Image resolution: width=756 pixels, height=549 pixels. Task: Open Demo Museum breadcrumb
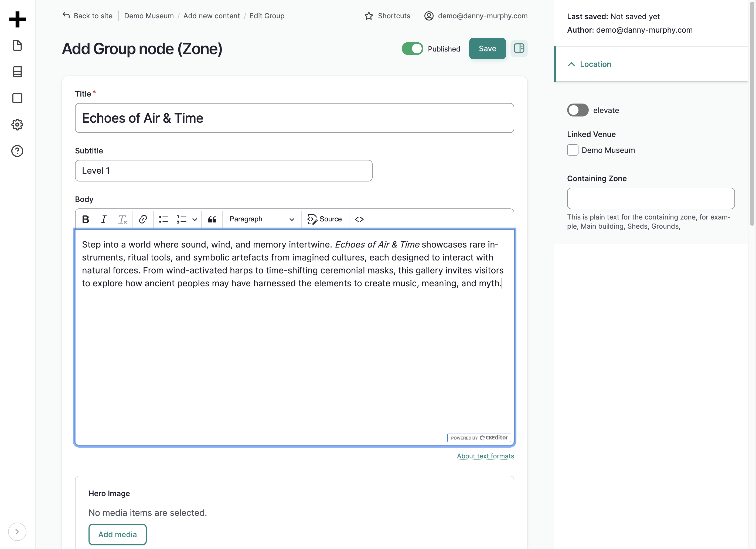tap(149, 16)
